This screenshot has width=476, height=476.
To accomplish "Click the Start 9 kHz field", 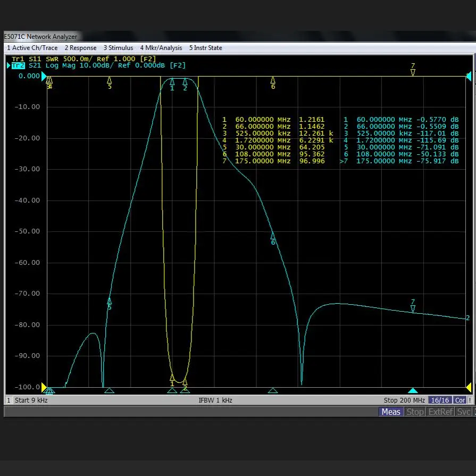I will (31, 400).
